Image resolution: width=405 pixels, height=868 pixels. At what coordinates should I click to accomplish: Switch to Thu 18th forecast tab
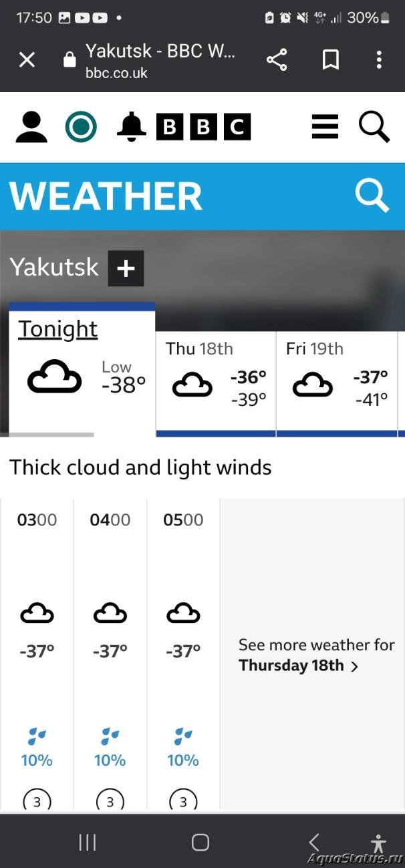pos(216,385)
